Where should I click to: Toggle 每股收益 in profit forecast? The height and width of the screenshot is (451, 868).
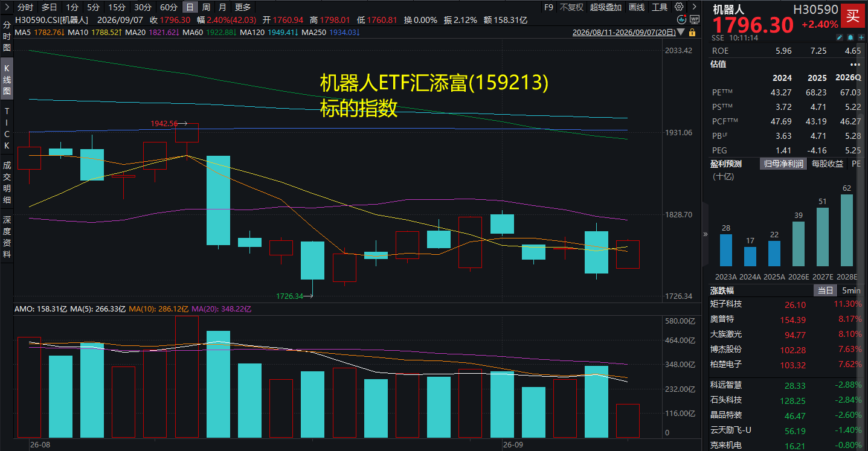(828, 164)
